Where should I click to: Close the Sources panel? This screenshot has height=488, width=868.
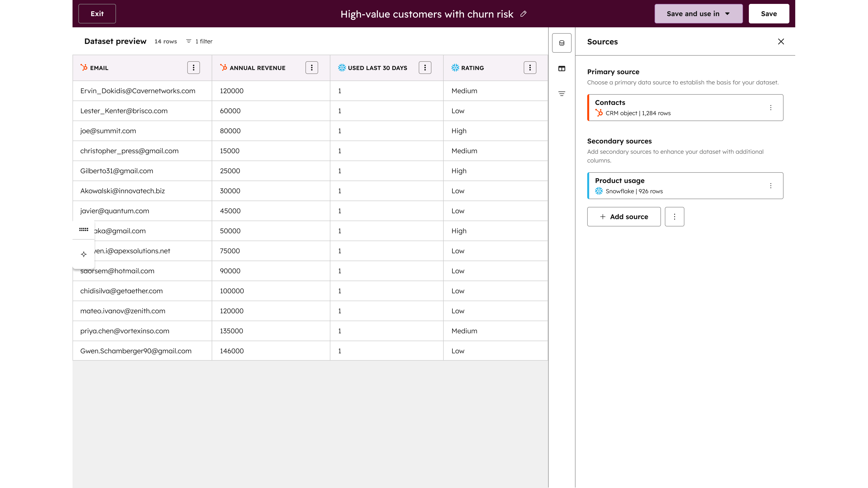pos(781,41)
